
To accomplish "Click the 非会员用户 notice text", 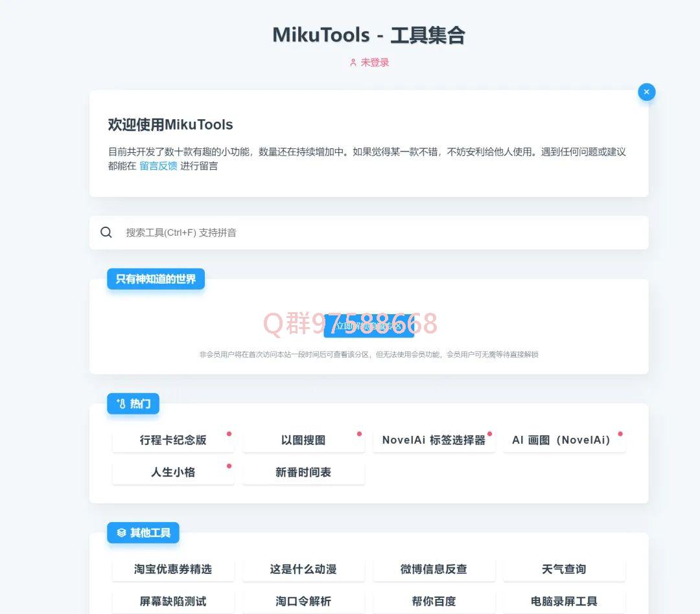I will click(x=369, y=354).
